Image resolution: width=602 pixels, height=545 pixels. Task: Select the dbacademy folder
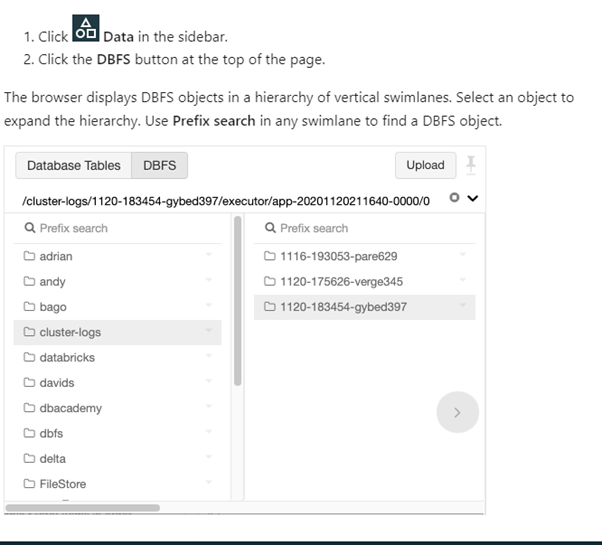[x=70, y=408]
